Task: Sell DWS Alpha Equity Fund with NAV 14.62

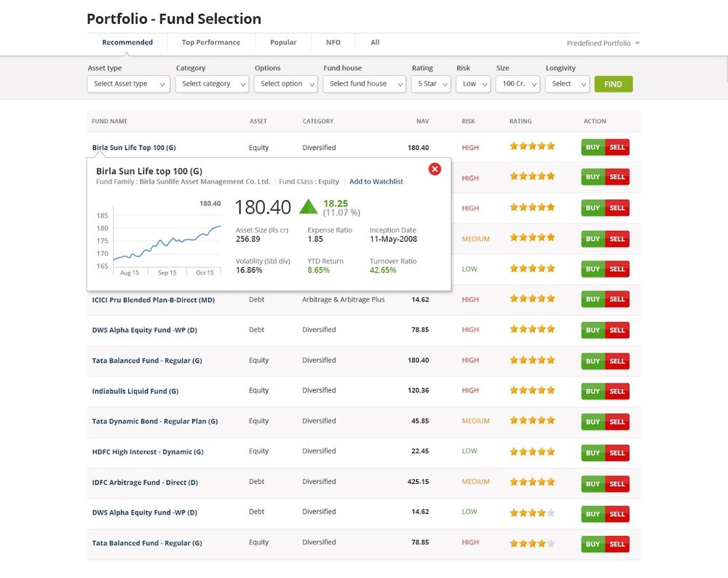Action: 617,514
